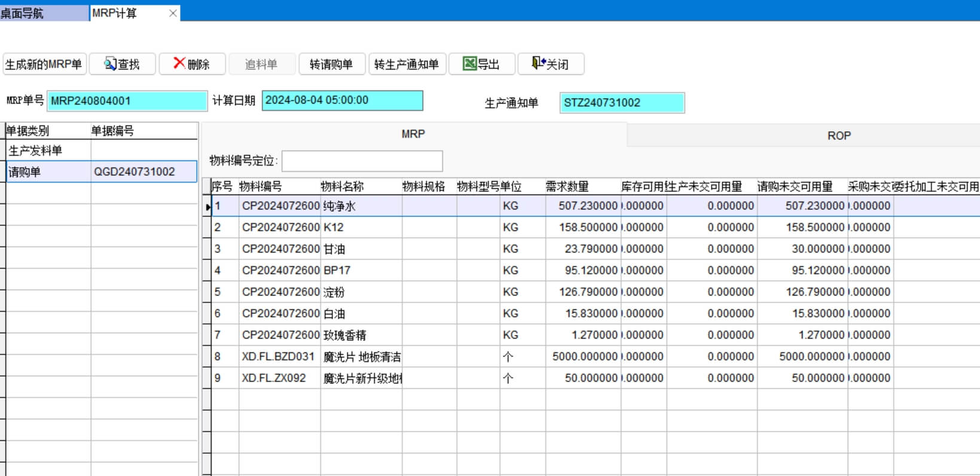Select the 生产发料单 row in left list
This screenshot has width=980, height=476.
48,151
